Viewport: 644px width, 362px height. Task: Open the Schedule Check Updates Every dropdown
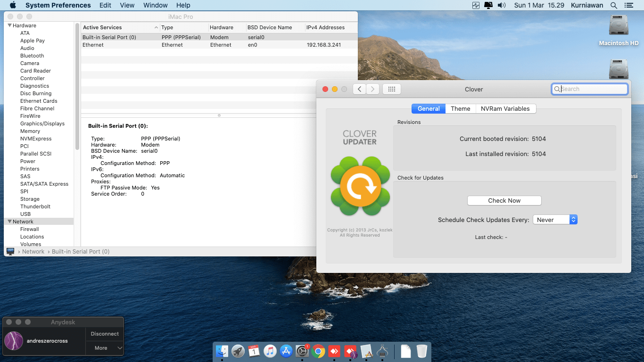(555, 220)
